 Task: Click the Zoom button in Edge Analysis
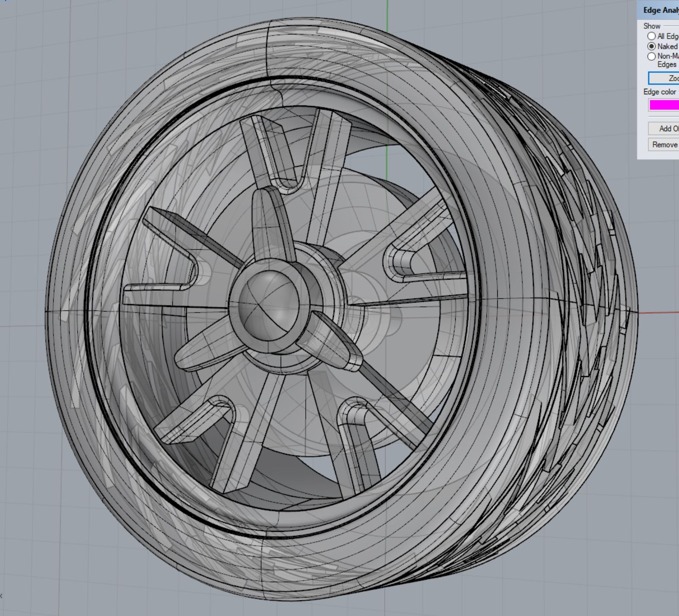664,78
